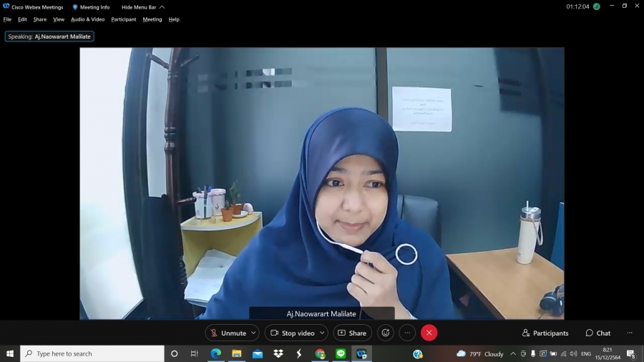Viewport: 644px width, 362px height.
Task: Open panel options ellipsis beside Chat
Action: click(630, 333)
